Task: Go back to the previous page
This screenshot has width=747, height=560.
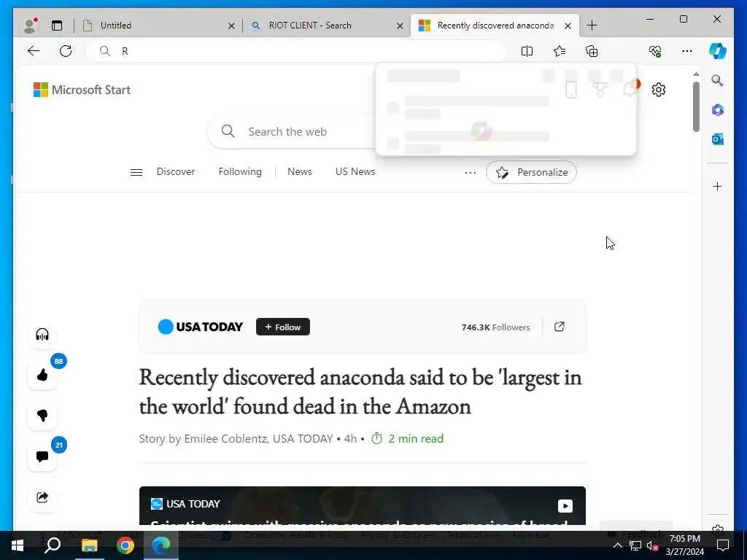Action: click(34, 51)
